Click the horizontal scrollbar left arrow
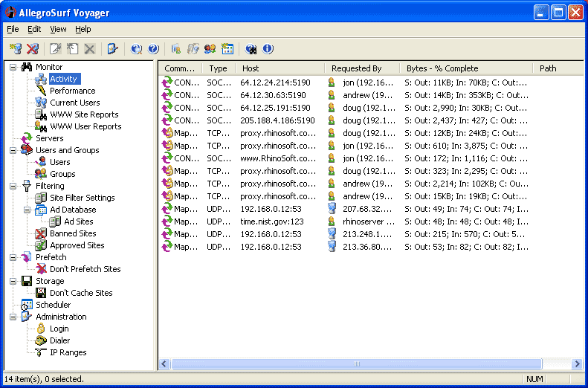This screenshot has height=388, width=588. coord(164,363)
